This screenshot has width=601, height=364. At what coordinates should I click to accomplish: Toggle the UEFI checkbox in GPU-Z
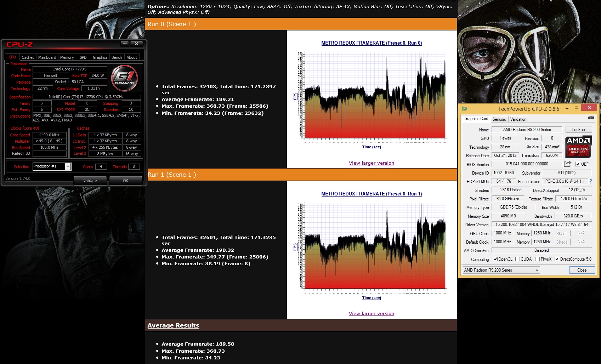tap(578, 164)
